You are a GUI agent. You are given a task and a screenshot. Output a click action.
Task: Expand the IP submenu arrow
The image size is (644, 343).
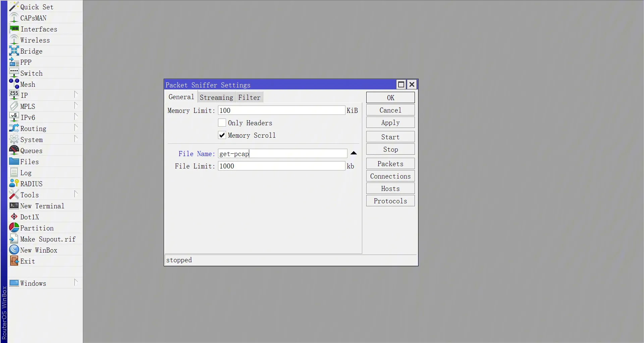point(76,95)
